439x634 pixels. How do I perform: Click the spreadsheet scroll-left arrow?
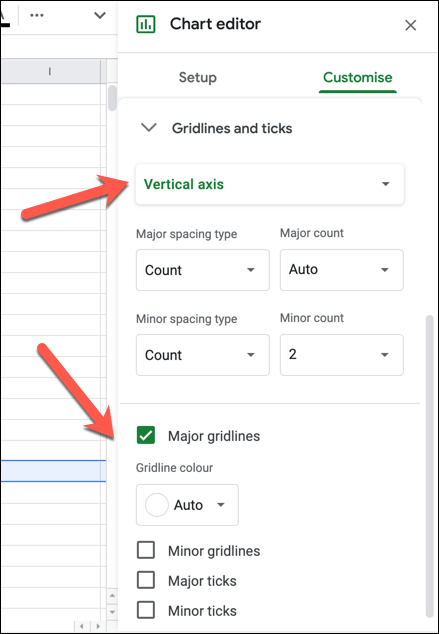[x=82, y=626]
